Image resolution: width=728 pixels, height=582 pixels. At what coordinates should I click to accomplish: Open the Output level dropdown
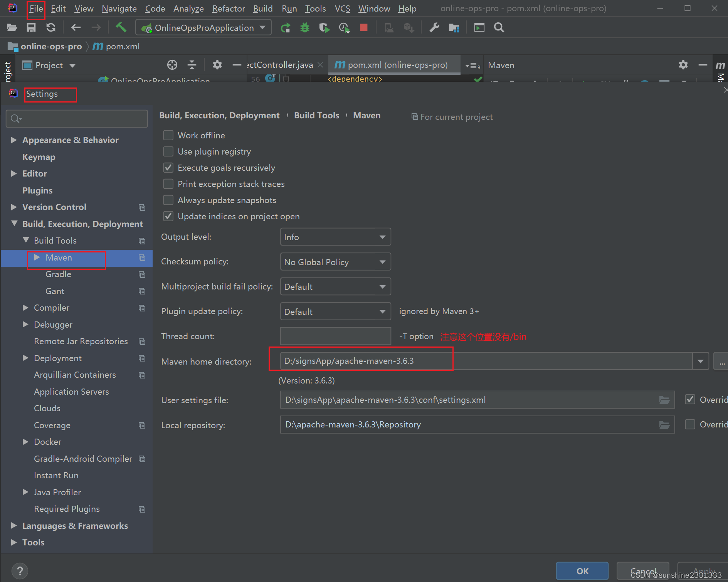[335, 237]
